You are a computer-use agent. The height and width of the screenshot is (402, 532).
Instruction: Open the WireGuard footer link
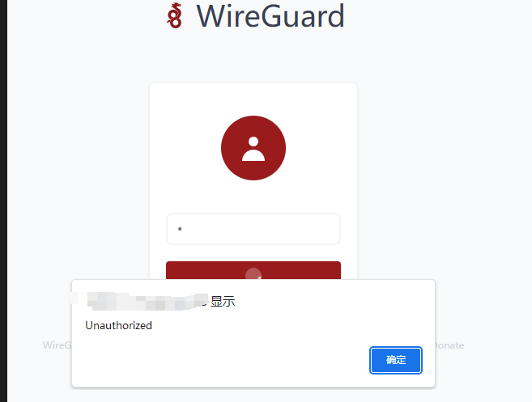(57, 345)
